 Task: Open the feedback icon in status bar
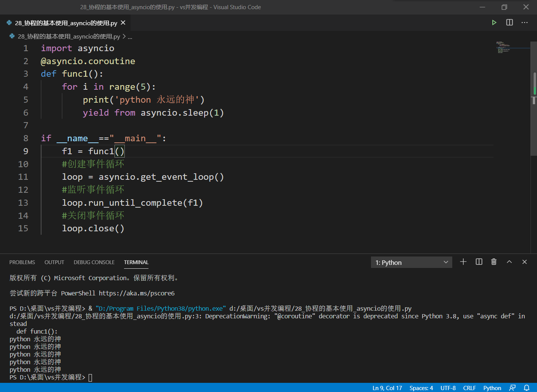[x=512, y=388]
